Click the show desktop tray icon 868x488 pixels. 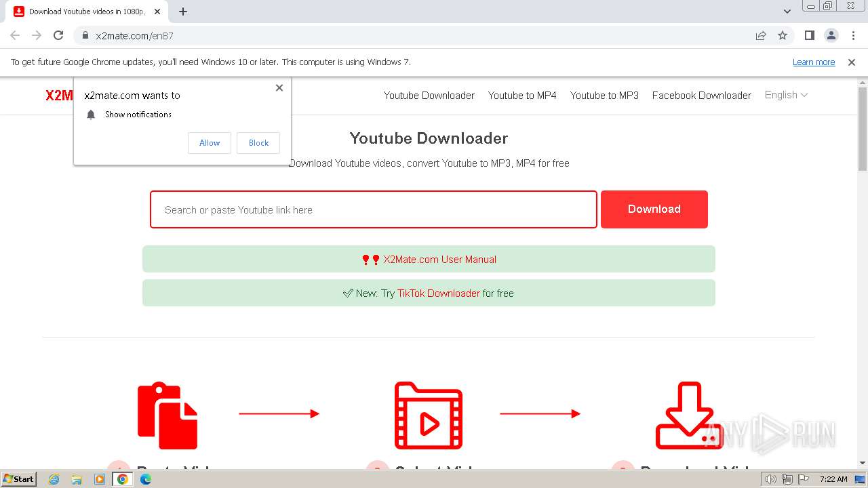[860, 479]
